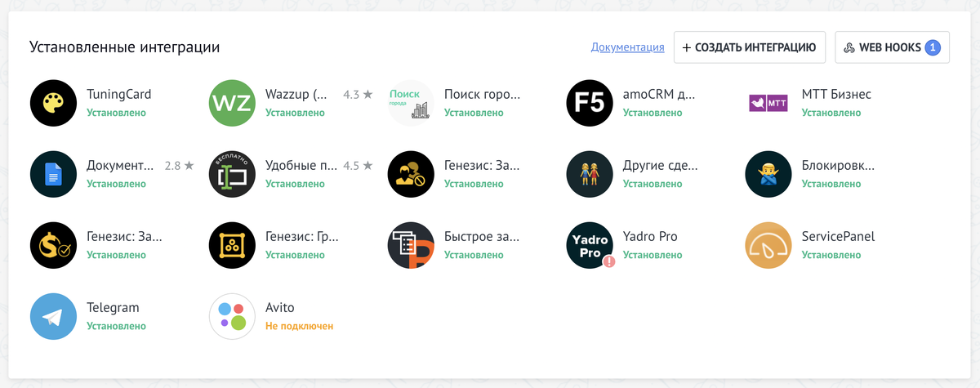Open the TuningCard palette icon

[53, 103]
